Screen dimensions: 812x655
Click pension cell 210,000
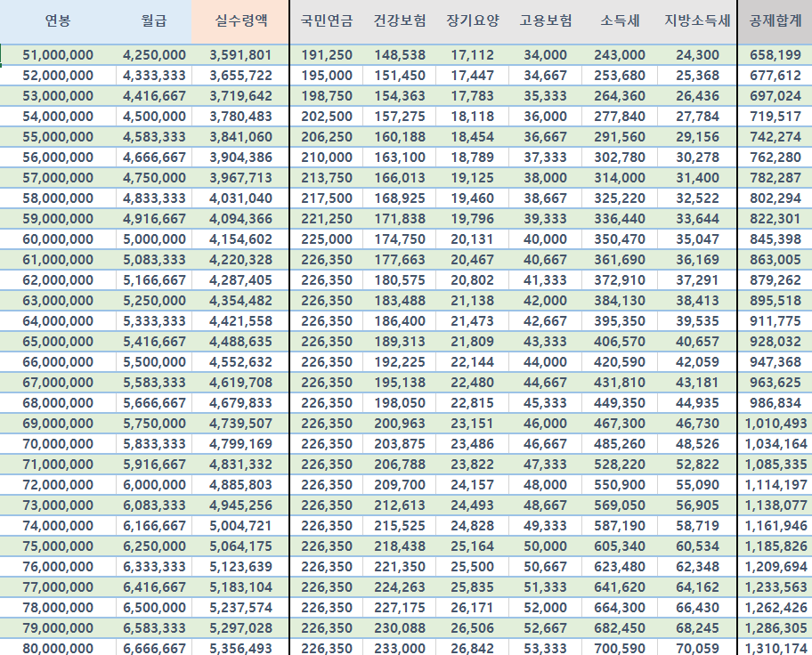pos(326,158)
